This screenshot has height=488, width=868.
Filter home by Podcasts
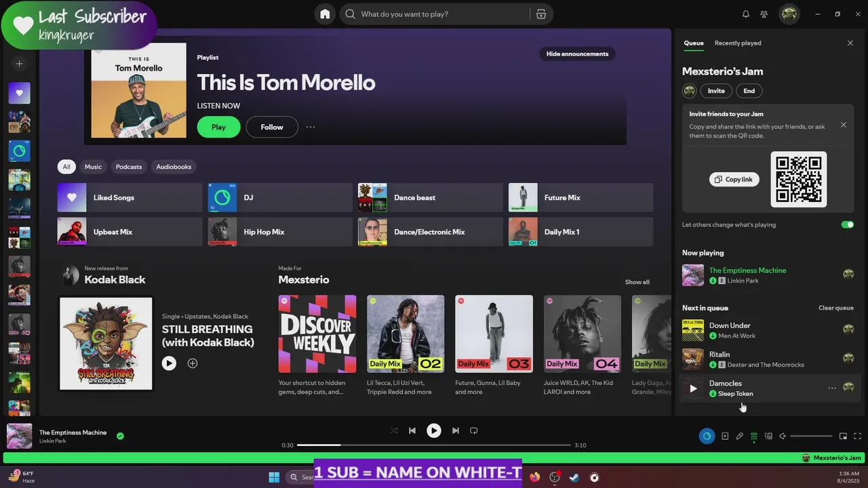tap(129, 167)
